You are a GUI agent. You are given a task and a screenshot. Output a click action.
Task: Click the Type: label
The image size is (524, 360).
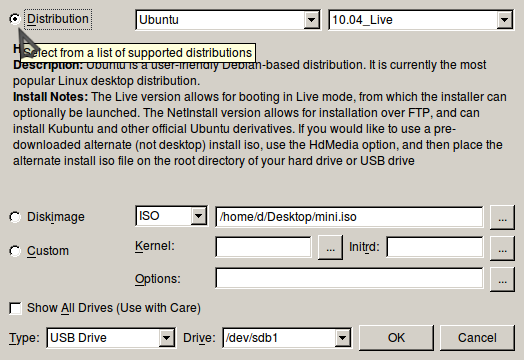point(24,338)
